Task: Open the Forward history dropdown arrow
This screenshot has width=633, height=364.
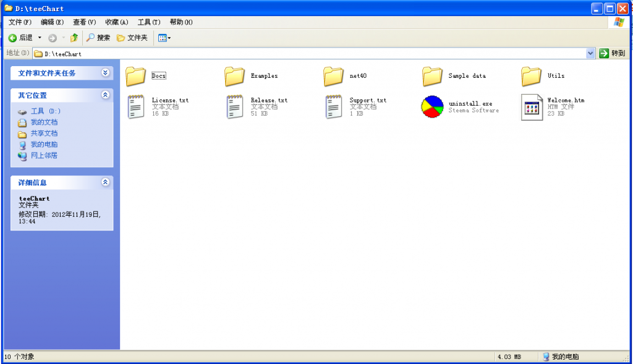Action: pyautogui.click(x=64, y=38)
